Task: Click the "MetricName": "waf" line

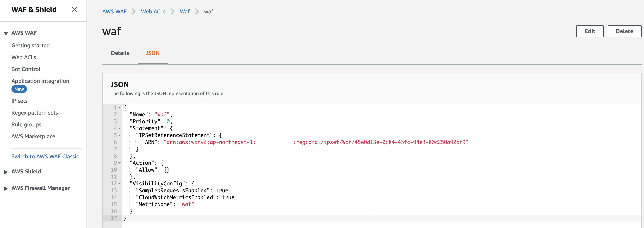Action: tap(165, 204)
